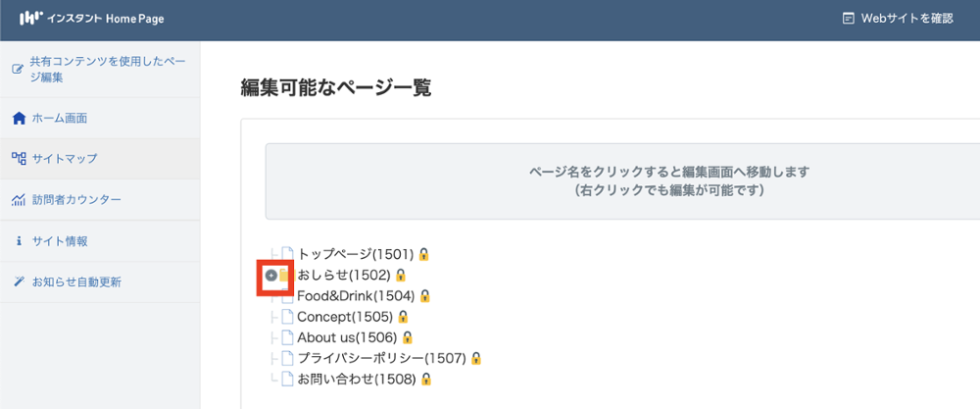This screenshot has height=409, width=980.
Task: Click the 訪問者カウンター chart icon
Action: tap(18, 200)
